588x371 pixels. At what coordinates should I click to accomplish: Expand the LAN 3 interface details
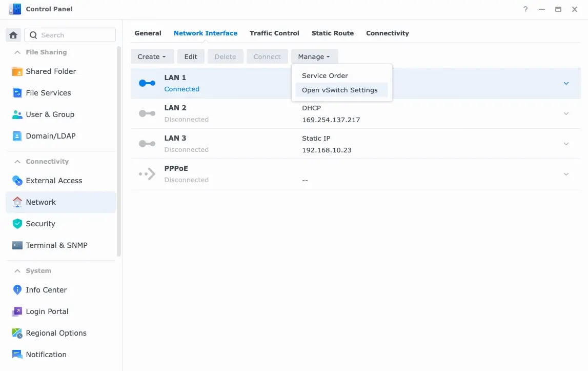tap(566, 144)
